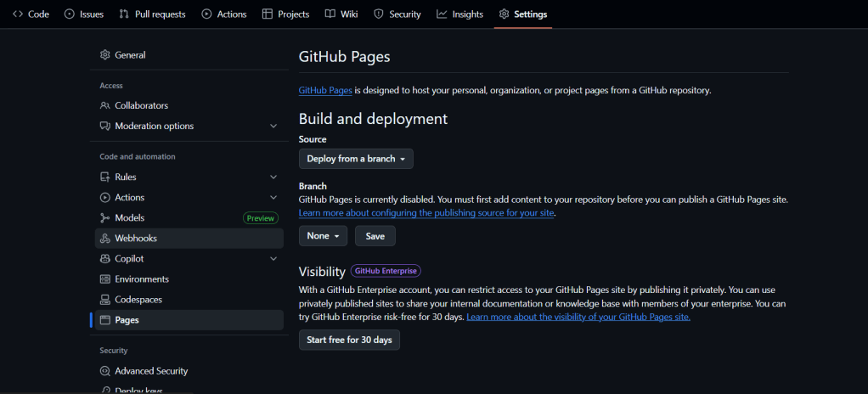
Task: Click the General gear icon in sidebar
Action: click(x=105, y=55)
